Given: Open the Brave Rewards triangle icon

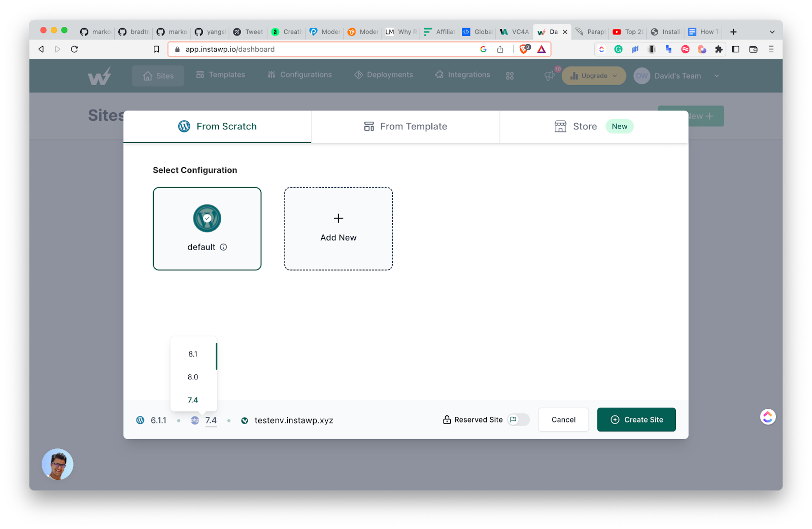Looking at the screenshot, I should pyautogui.click(x=542, y=49).
